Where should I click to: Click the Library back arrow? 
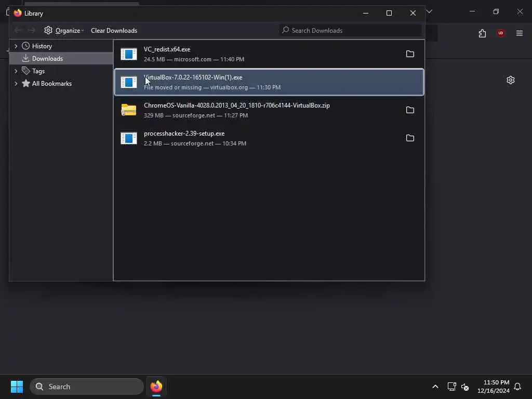click(x=18, y=31)
